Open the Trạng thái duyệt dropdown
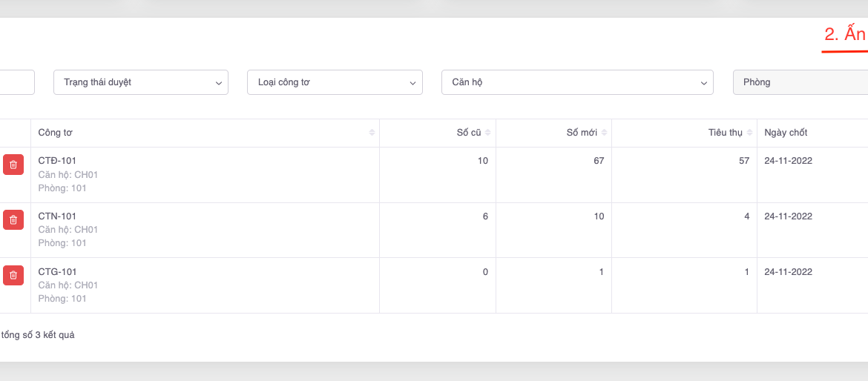Image resolution: width=868 pixels, height=381 pixels. [140, 82]
